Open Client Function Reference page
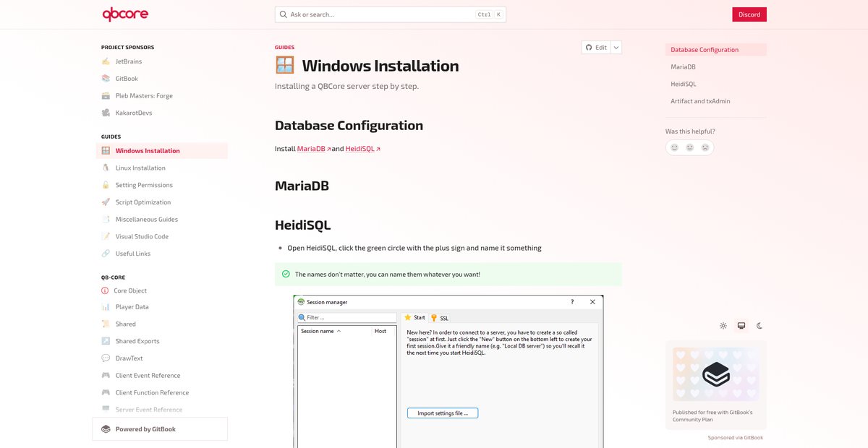868x448 pixels. [x=162, y=392]
